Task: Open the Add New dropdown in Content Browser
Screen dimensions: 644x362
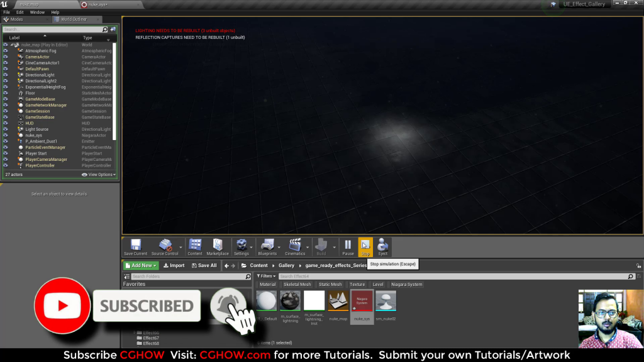Action: (140, 265)
